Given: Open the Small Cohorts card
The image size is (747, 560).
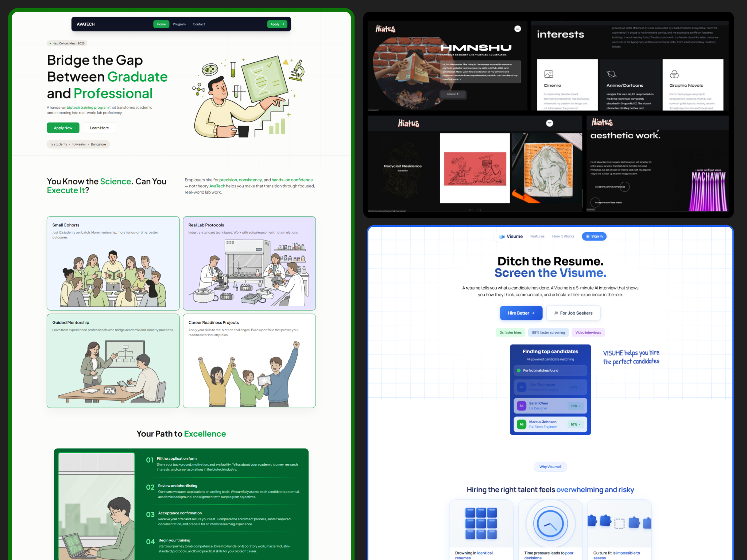Looking at the screenshot, I should [113, 263].
